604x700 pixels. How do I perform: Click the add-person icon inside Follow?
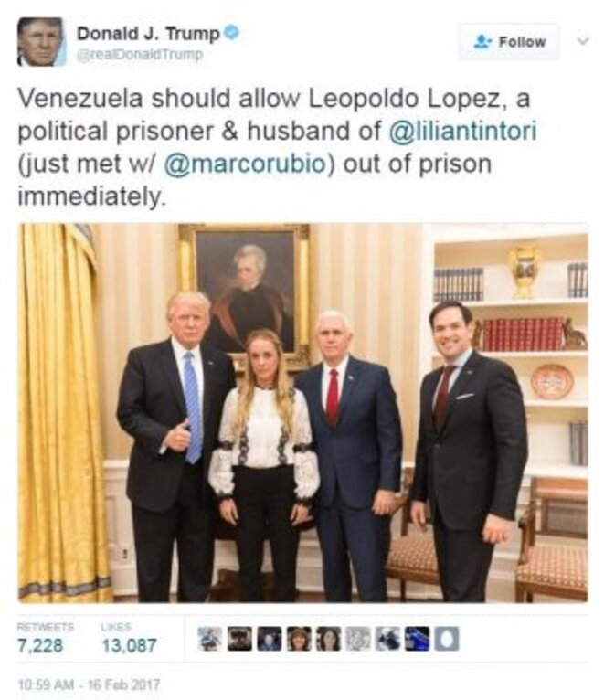[x=482, y=42]
